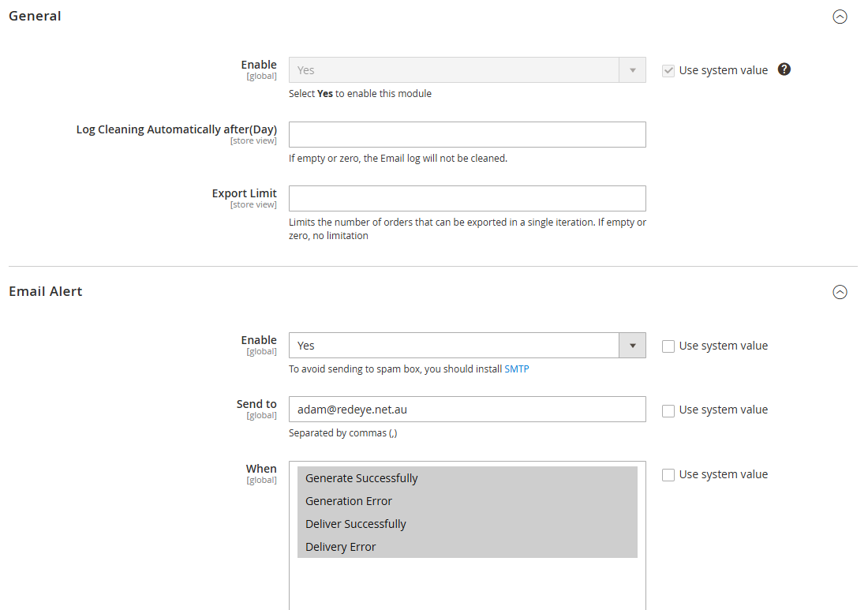Click the disabled General Enable dropdown
This screenshot has height=610, width=868.
pyautogui.click(x=467, y=70)
